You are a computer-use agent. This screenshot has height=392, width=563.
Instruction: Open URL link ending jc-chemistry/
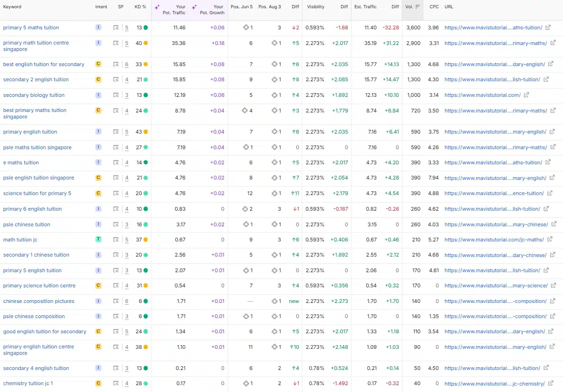point(495,383)
